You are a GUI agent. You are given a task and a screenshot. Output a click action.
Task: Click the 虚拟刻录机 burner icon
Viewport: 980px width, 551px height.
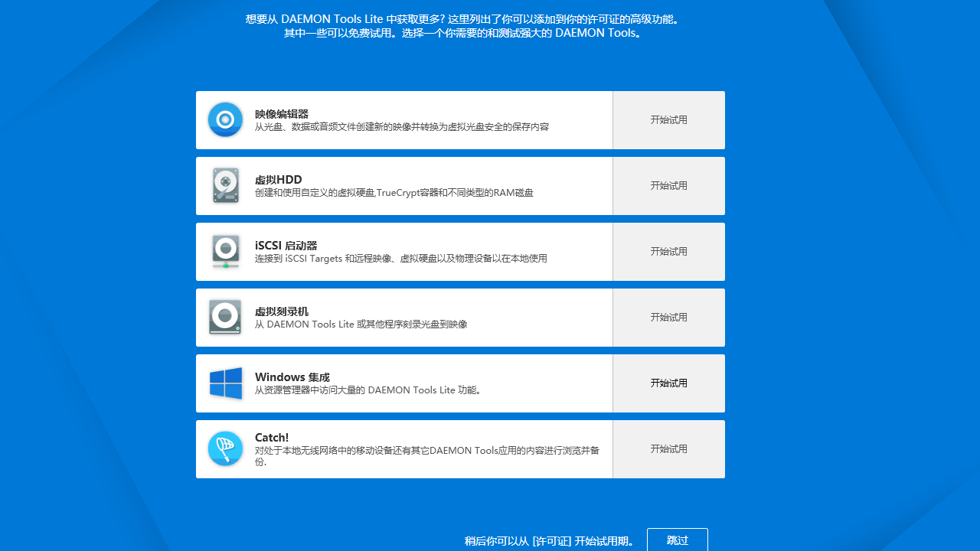point(225,317)
